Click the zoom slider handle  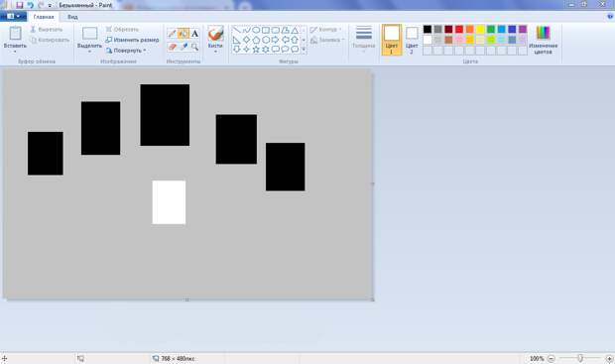580,358
